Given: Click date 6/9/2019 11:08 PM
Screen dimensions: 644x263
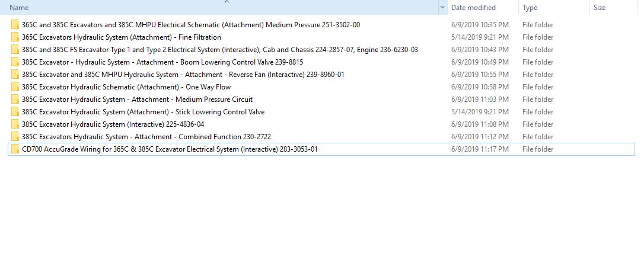Looking at the screenshot, I should (x=480, y=124).
